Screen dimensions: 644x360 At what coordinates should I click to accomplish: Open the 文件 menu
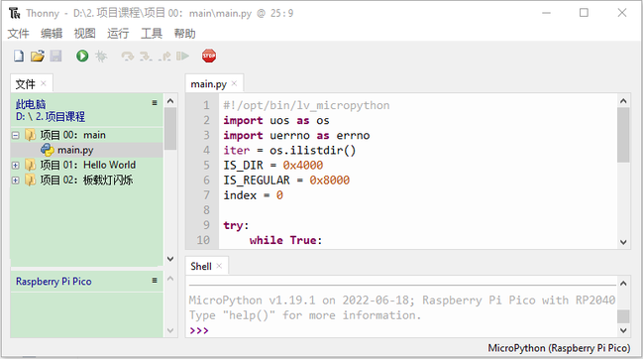19,34
